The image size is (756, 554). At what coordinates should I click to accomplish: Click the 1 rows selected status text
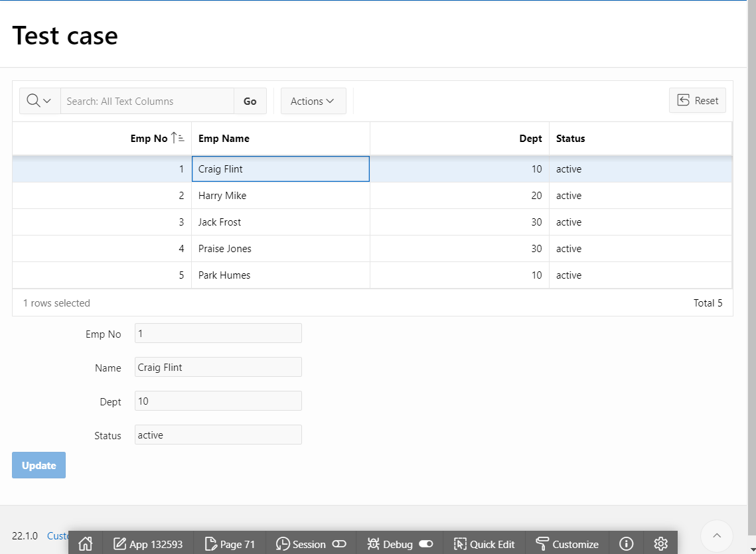tap(56, 303)
